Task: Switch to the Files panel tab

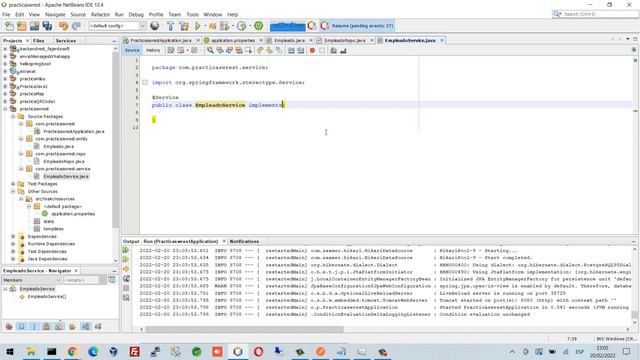Action: click(39, 41)
